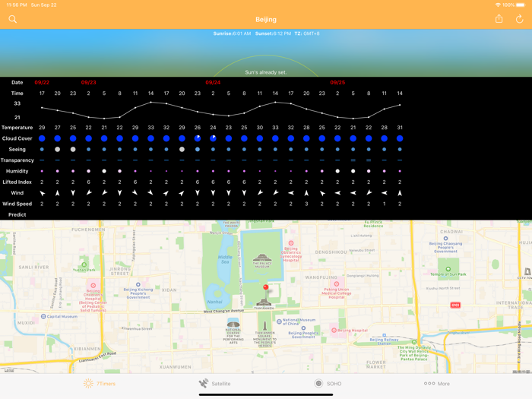Tap the Temperature row label
Screen dimensions: 532x399
[x=17, y=128]
